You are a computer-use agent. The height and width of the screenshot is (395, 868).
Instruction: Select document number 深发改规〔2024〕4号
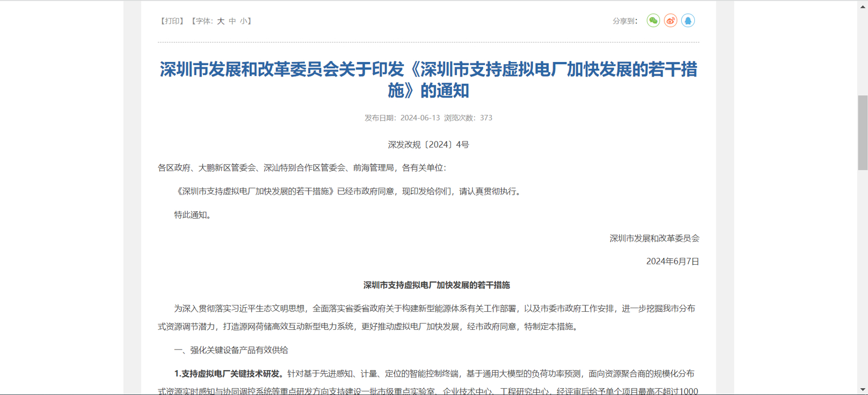click(x=428, y=145)
